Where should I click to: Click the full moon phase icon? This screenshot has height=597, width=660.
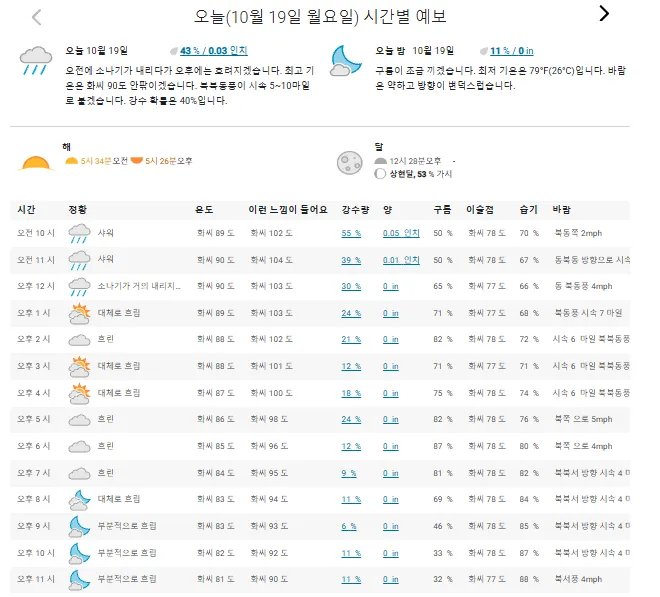click(350, 163)
